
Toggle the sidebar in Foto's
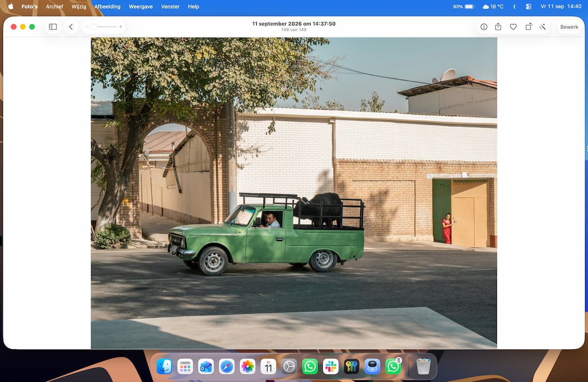[53, 27]
